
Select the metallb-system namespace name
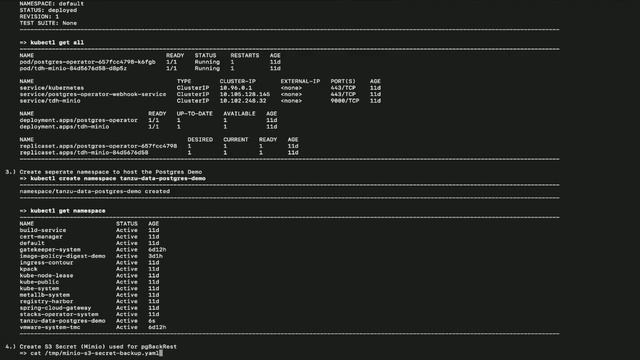click(44, 295)
